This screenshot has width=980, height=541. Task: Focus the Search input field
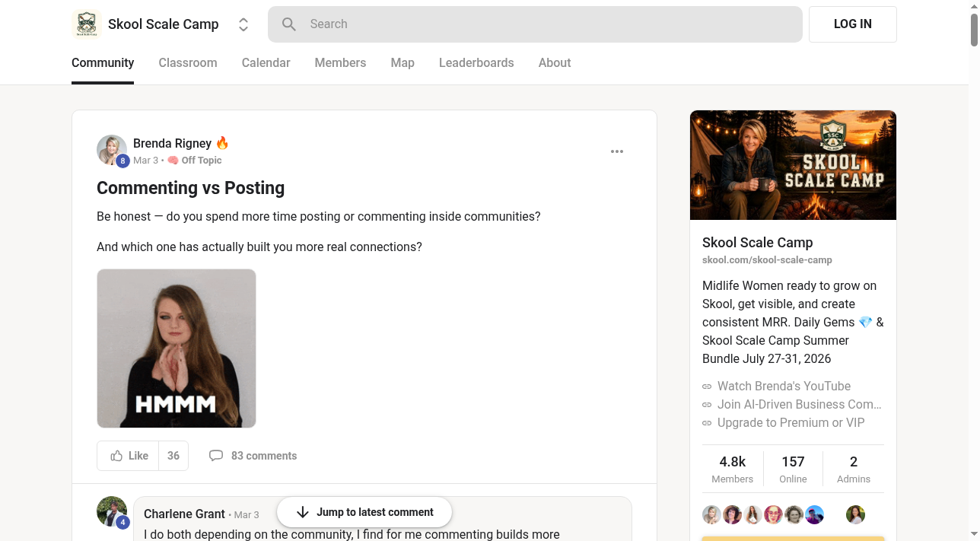click(535, 24)
